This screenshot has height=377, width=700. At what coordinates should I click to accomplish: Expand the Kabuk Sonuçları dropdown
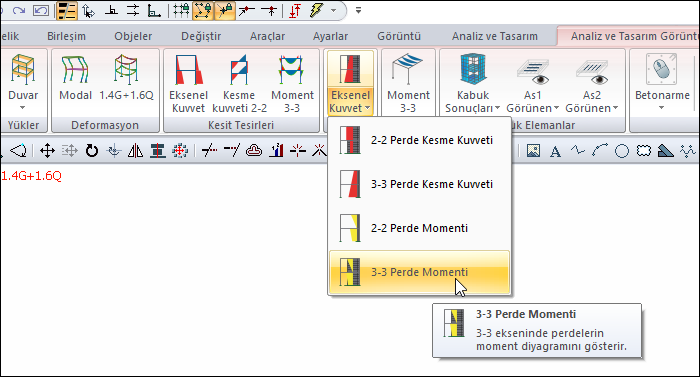pyautogui.click(x=473, y=83)
